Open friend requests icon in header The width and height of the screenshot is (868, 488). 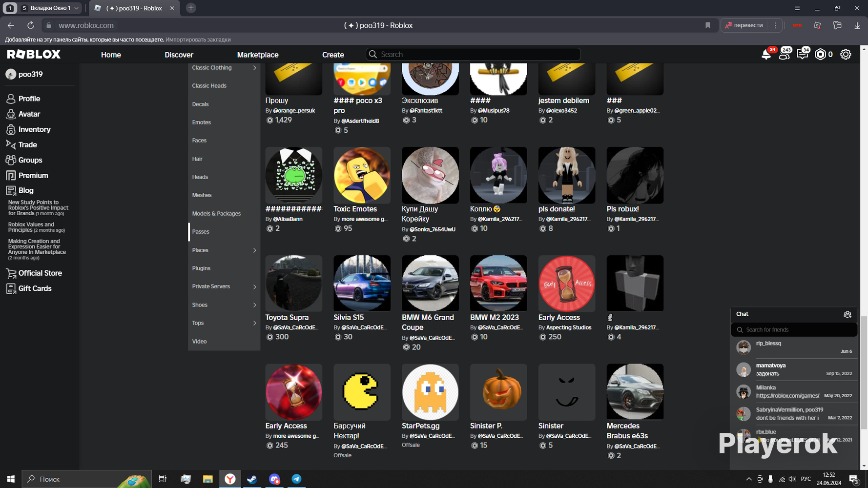pos(785,54)
